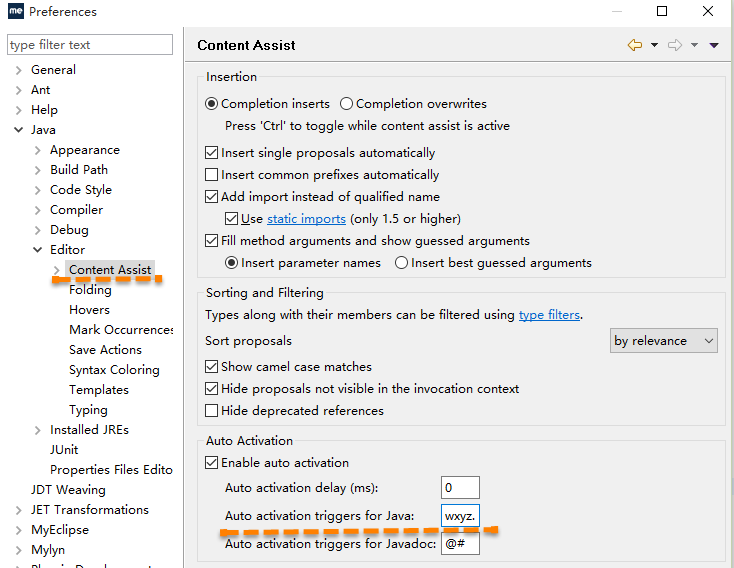The width and height of the screenshot is (734, 568).
Task: Expand the Compiler node
Action: [37, 211]
